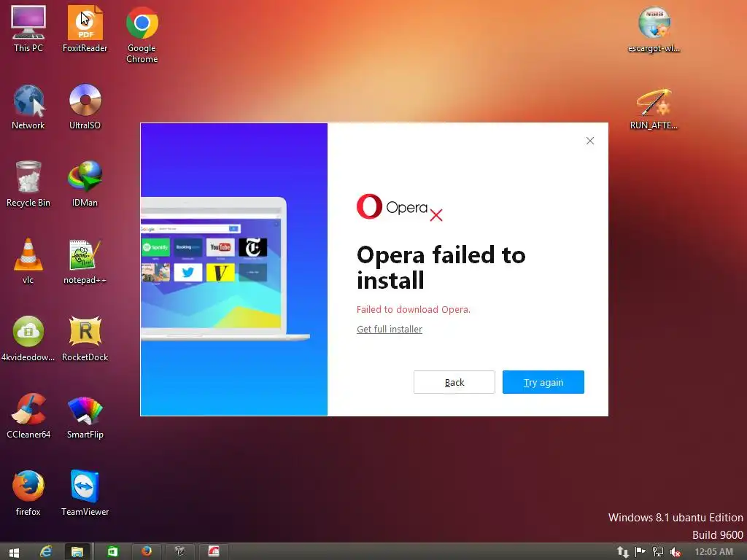Click the Back button
The image size is (747, 560).
tap(454, 382)
